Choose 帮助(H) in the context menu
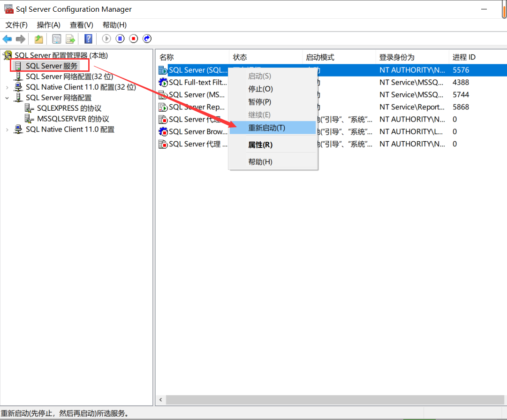This screenshot has height=420, width=507. [272, 161]
